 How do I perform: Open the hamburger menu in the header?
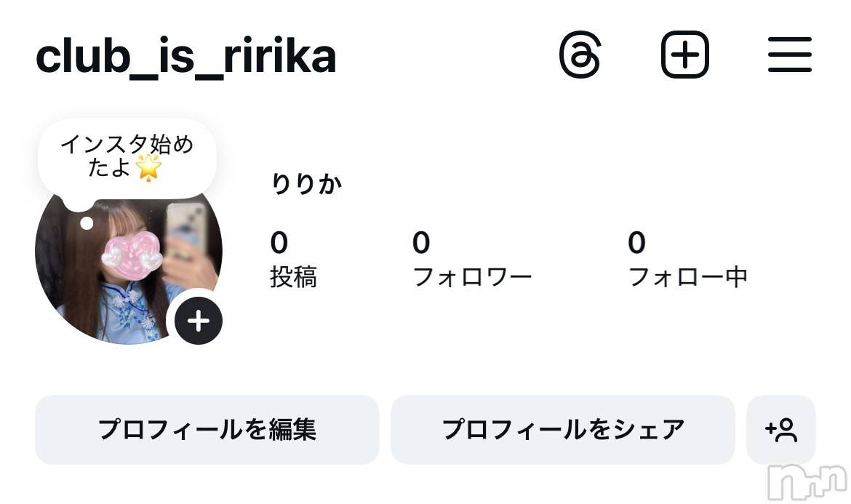tap(789, 55)
